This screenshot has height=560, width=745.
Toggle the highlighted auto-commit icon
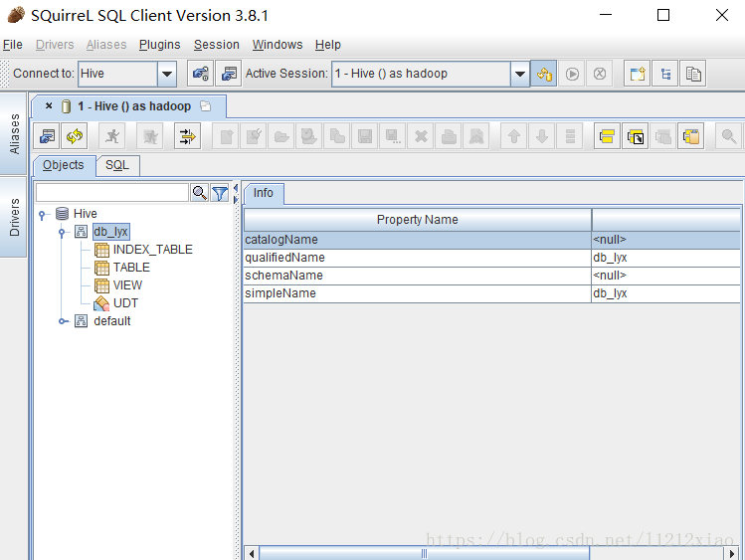click(x=543, y=74)
